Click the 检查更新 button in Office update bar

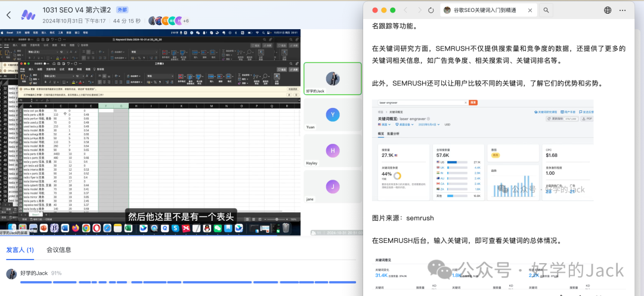coord(292,89)
